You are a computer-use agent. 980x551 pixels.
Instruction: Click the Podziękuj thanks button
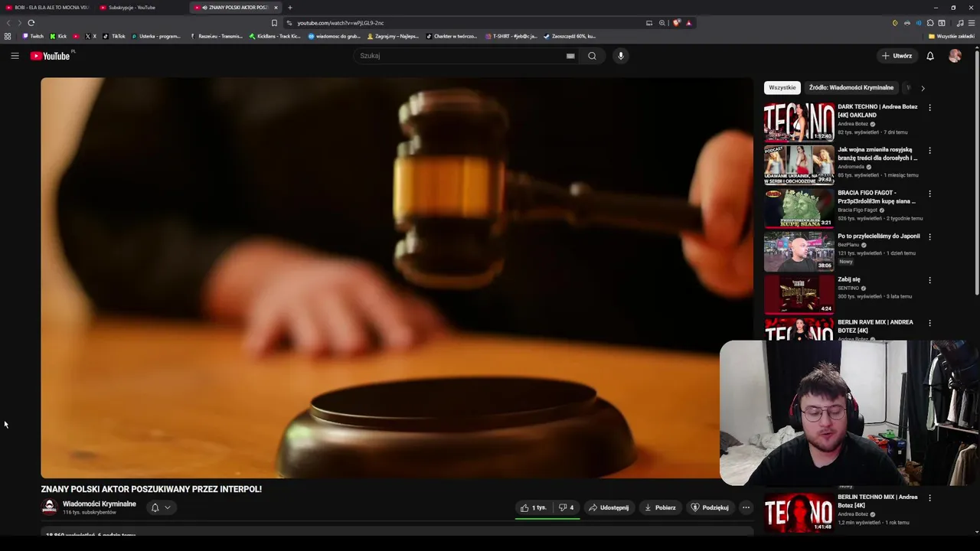[x=710, y=507]
